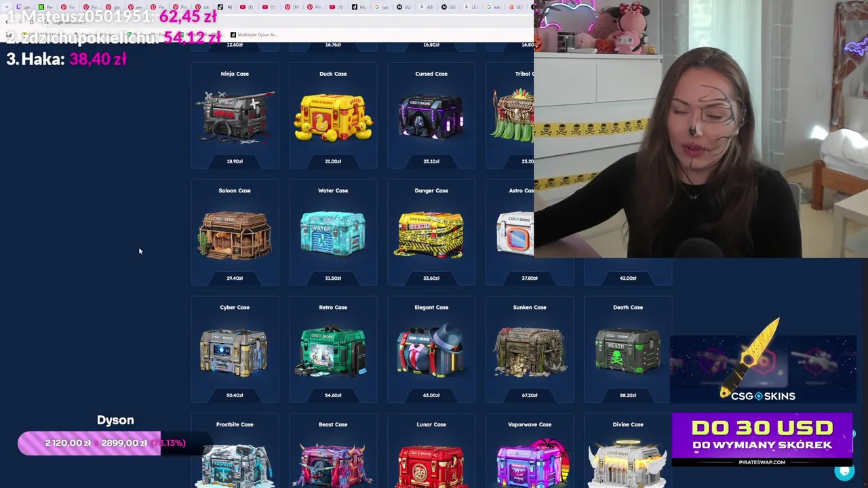The height and width of the screenshot is (488, 868).
Task: Click the PirateSwap DO 30 USD banner
Action: 762,439
